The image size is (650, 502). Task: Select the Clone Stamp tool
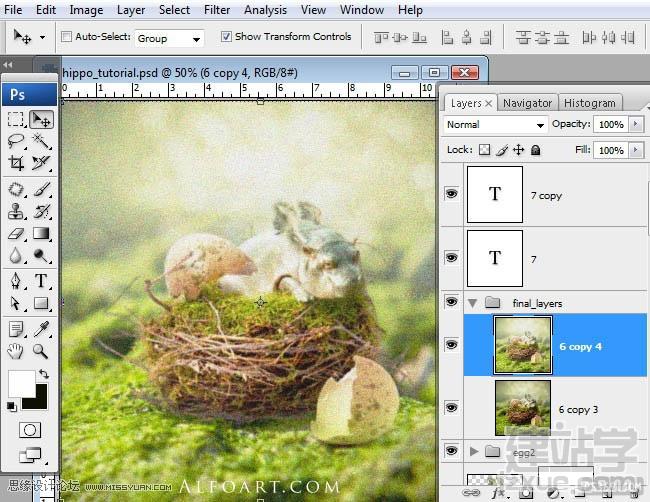[x=16, y=211]
